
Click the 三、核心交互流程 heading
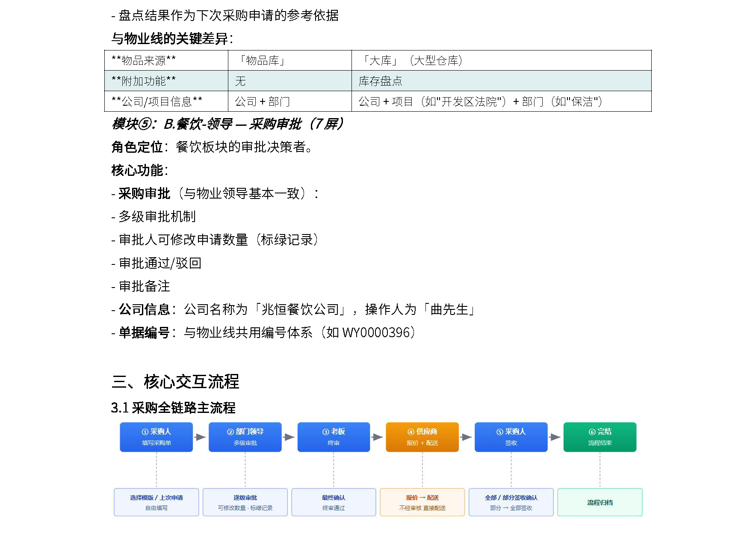(x=175, y=381)
